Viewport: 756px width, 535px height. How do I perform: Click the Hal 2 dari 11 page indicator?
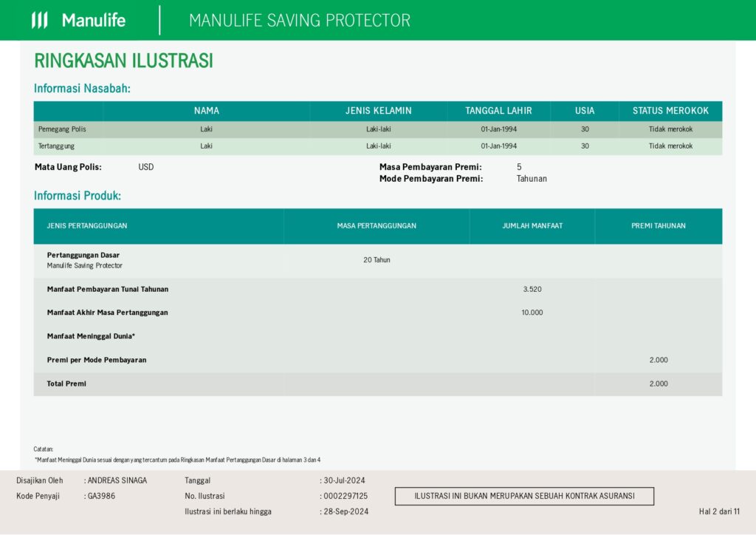tap(719, 511)
